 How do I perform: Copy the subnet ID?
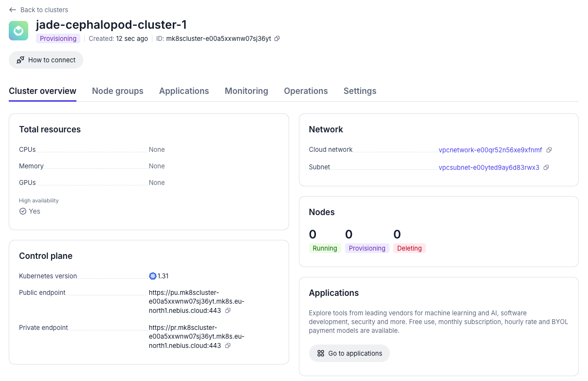[546, 167]
